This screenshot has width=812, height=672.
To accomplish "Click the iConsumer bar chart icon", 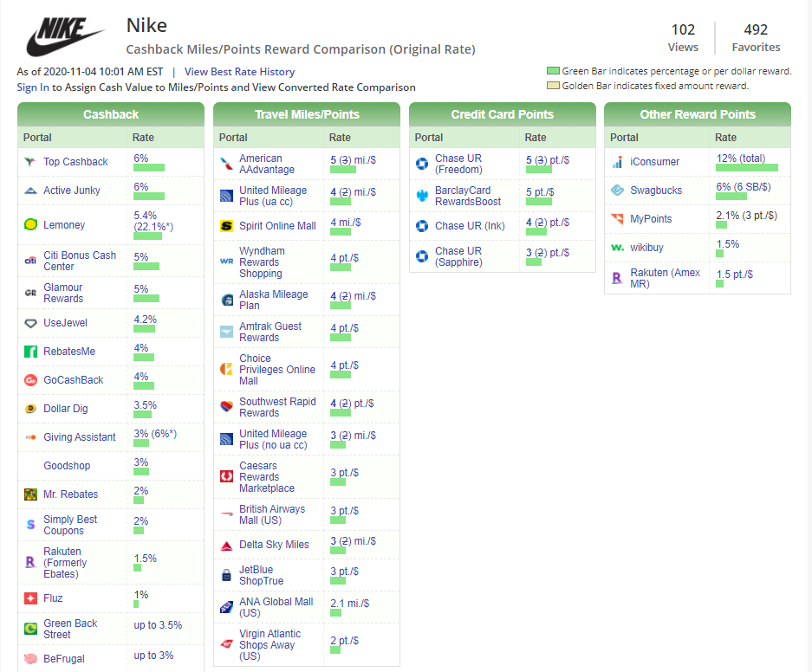I will [x=617, y=162].
